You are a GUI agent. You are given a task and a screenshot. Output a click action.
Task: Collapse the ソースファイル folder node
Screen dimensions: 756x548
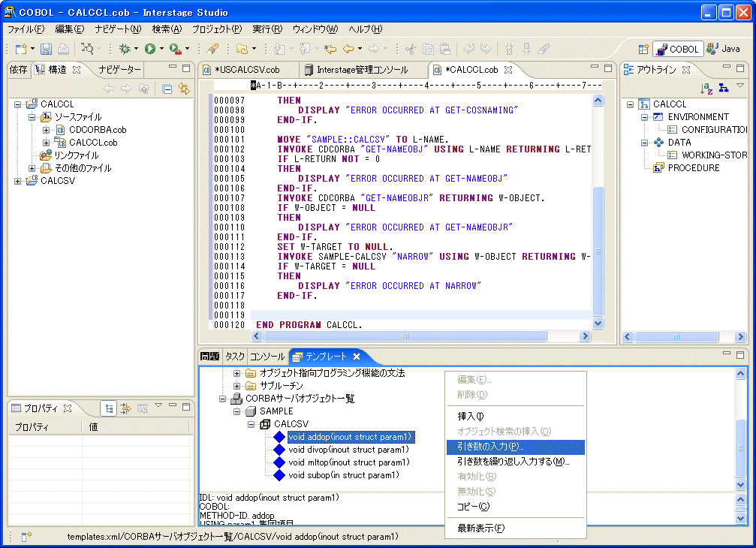tap(32, 117)
